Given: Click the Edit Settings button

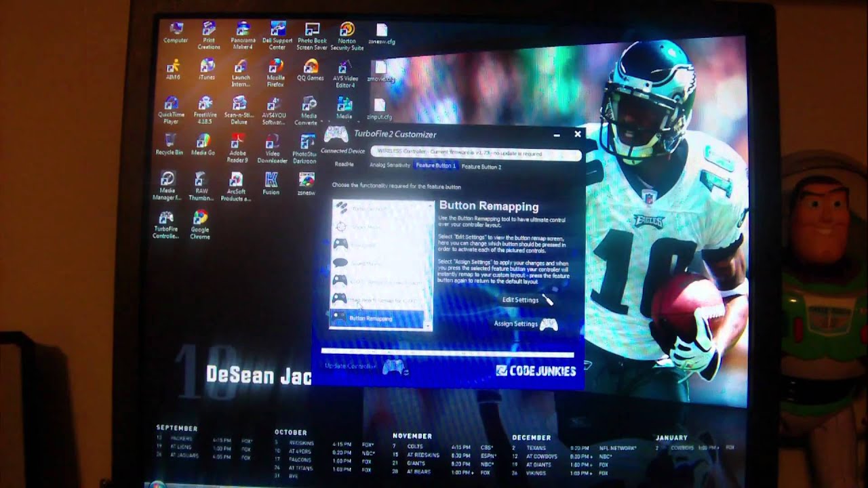Looking at the screenshot, I should pos(528,300).
